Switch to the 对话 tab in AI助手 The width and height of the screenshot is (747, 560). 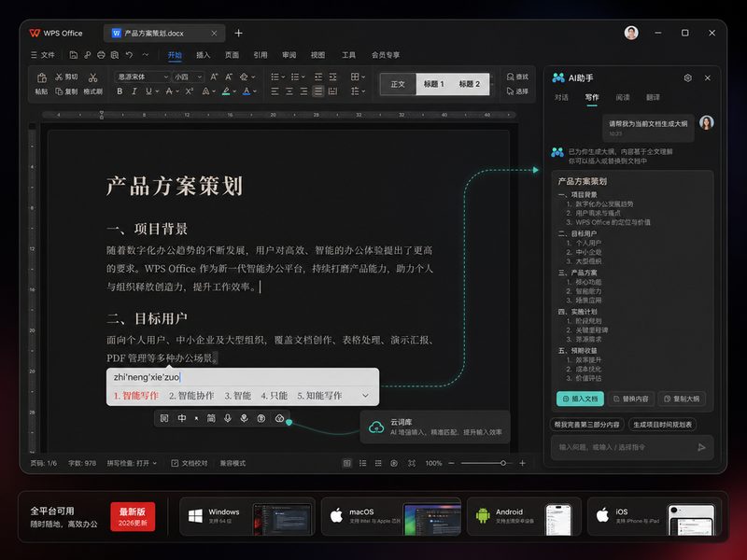pyautogui.click(x=561, y=97)
